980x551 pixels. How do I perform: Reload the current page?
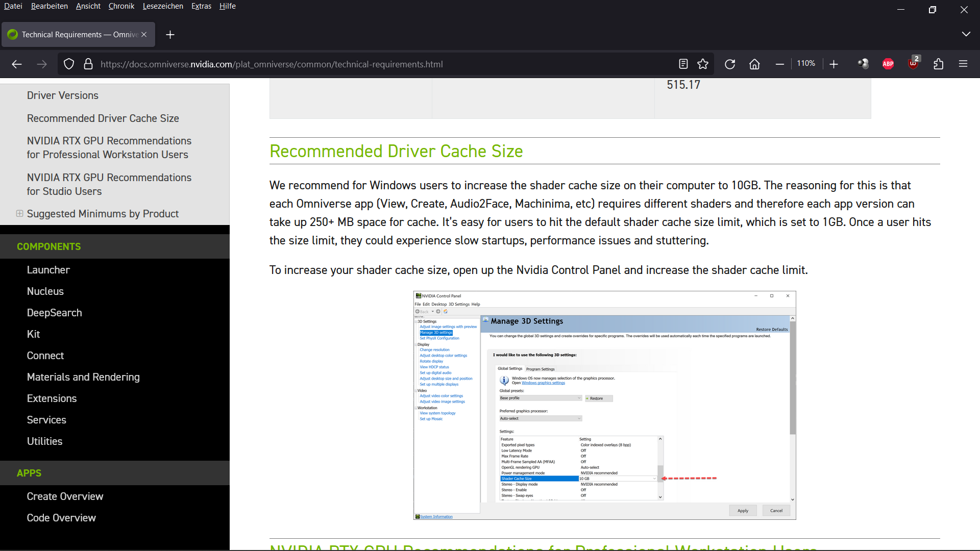point(730,64)
